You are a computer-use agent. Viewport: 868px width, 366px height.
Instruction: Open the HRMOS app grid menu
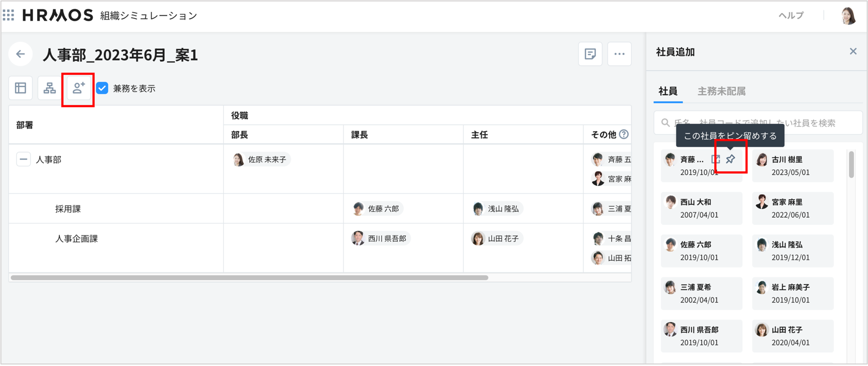point(8,15)
